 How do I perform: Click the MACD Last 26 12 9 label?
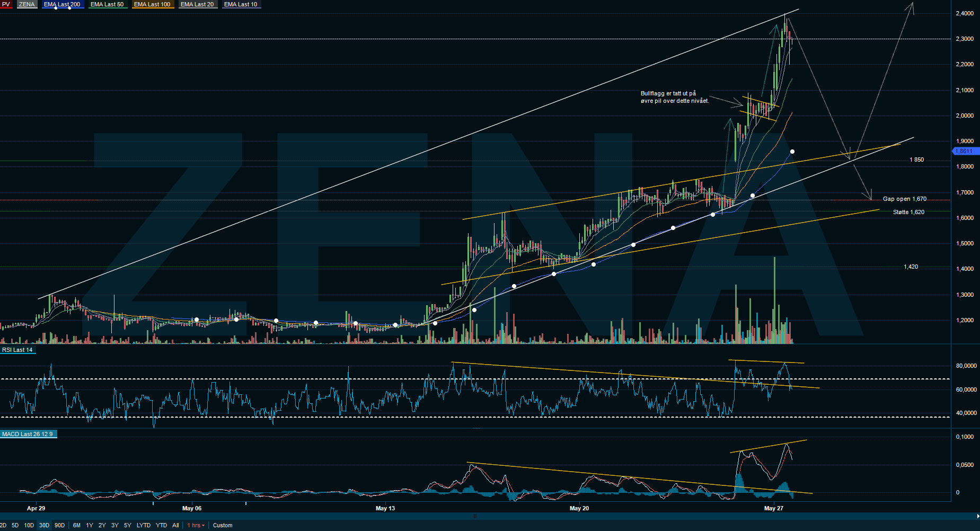pos(28,434)
